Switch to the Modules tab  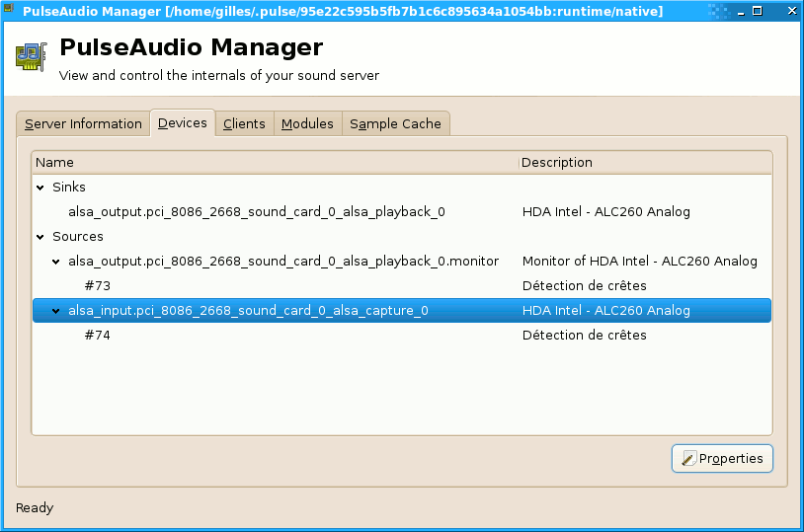click(x=307, y=124)
